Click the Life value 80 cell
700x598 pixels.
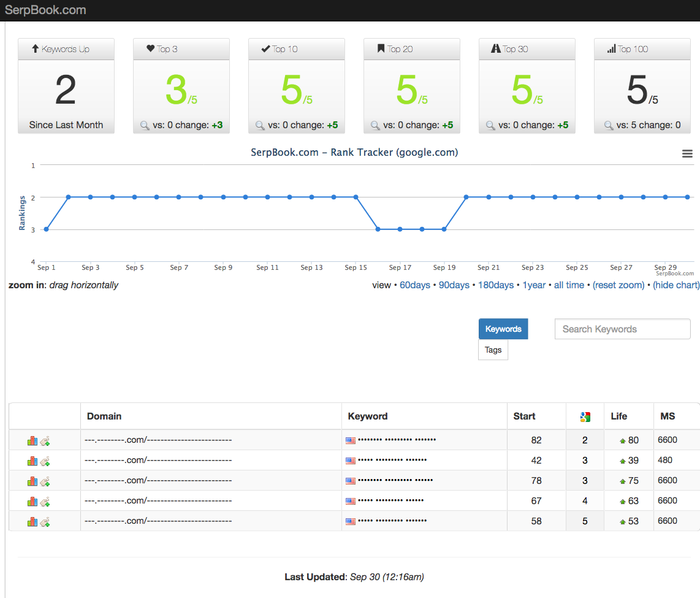click(628, 440)
